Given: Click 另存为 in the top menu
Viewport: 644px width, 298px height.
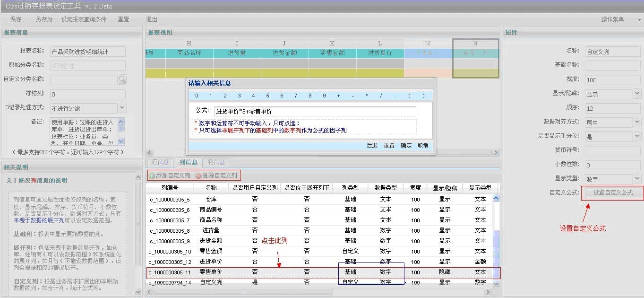Looking at the screenshot, I should pos(44,19).
